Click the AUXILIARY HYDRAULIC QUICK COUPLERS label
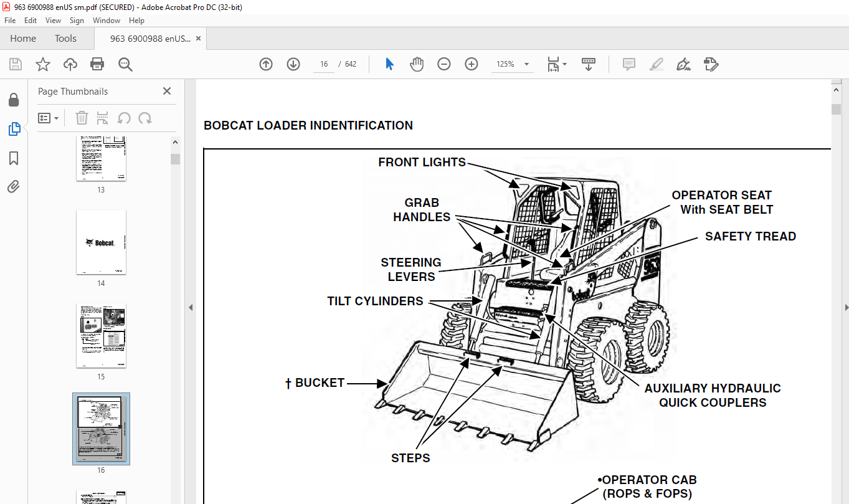This screenshot has width=849, height=504. pyautogui.click(x=713, y=395)
